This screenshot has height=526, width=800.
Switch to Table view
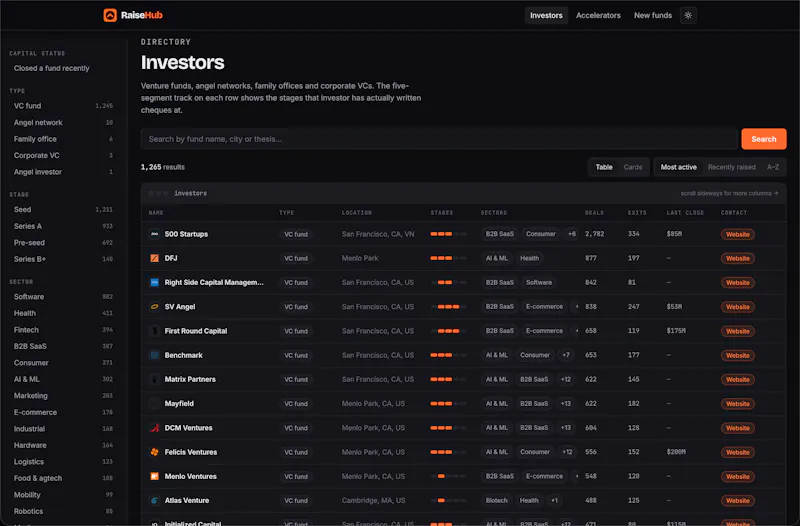point(604,167)
